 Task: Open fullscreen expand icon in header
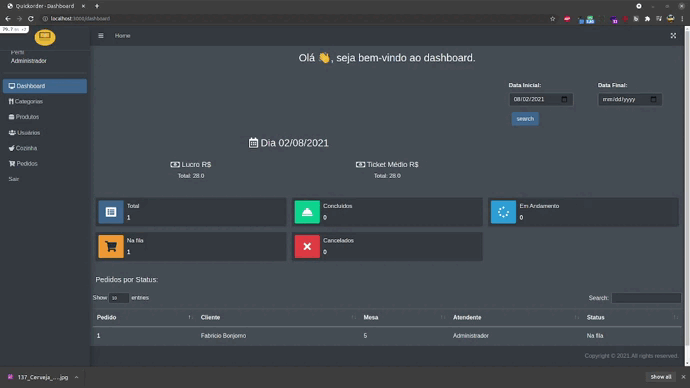673,36
